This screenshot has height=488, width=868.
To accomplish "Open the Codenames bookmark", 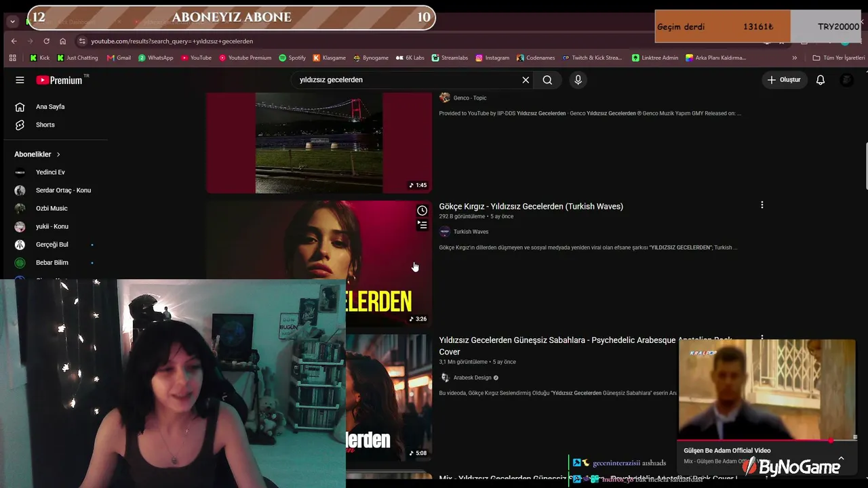I will [x=535, y=58].
